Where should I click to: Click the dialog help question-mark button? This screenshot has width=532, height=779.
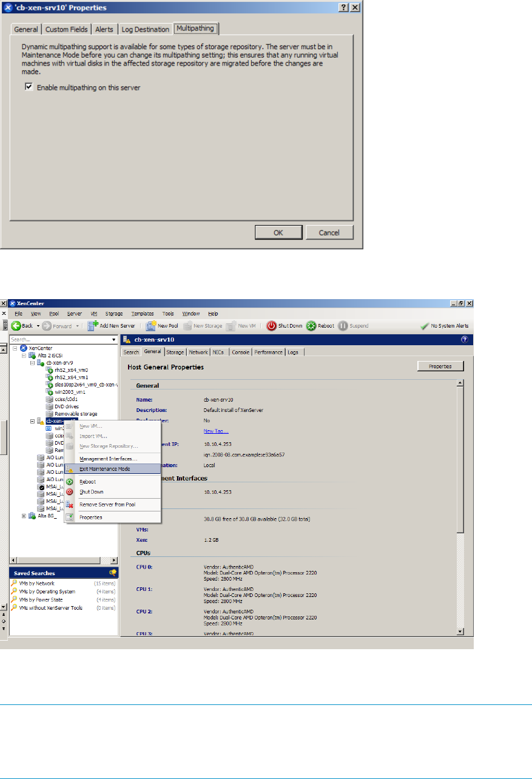click(x=344, y=7)
